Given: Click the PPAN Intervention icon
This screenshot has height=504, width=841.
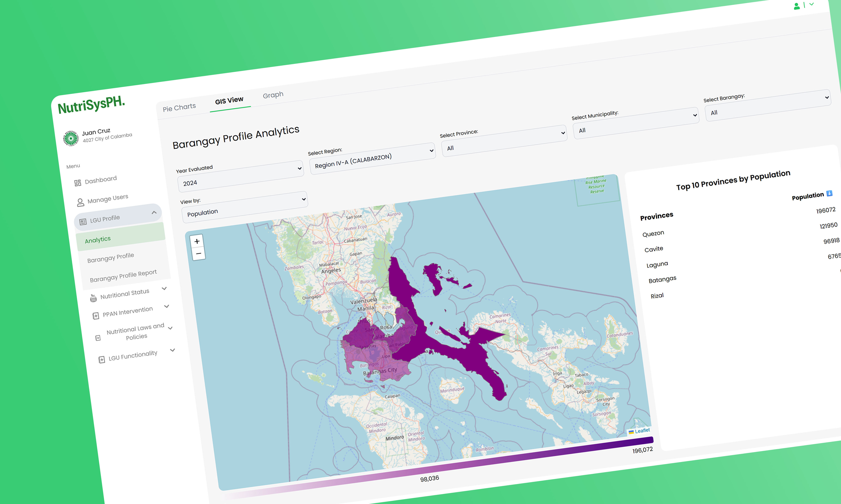Looking at the screenshot, I should [x=95, y=316].
